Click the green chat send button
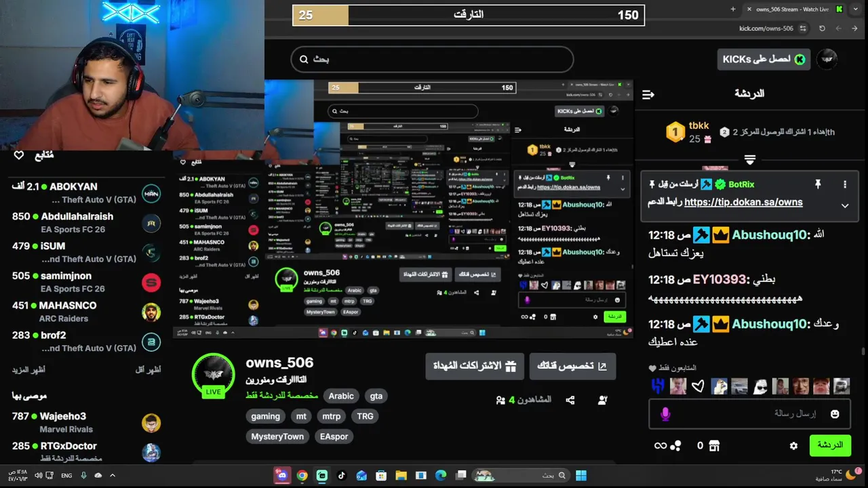The image size is (868, 488). (x=830, y=445)
